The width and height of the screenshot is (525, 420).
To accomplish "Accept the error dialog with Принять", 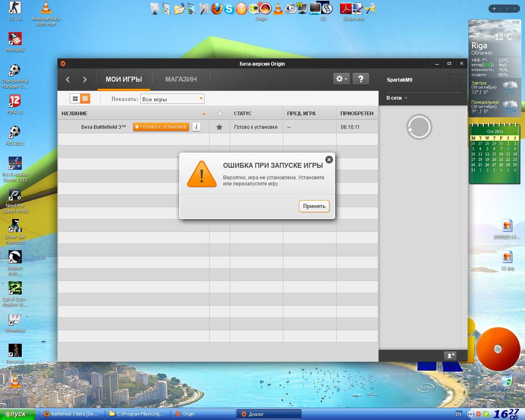I will pos(314,206).
